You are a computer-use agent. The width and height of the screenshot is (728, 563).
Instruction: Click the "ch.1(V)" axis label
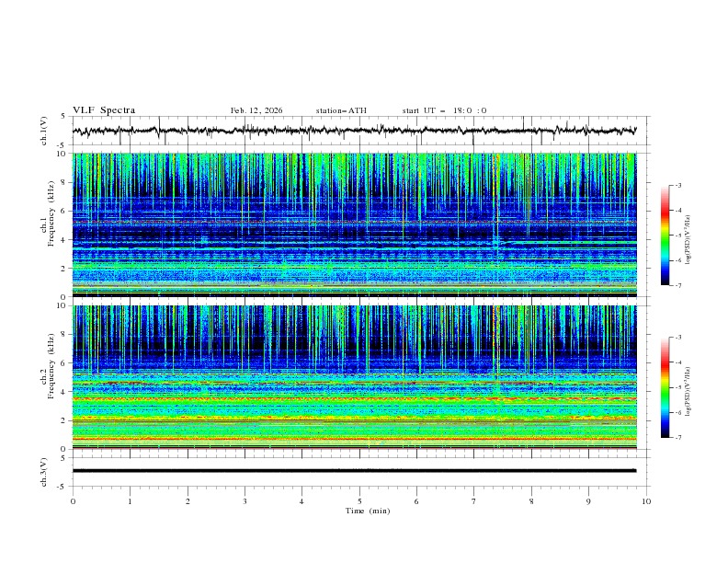[x=44, y=131]
